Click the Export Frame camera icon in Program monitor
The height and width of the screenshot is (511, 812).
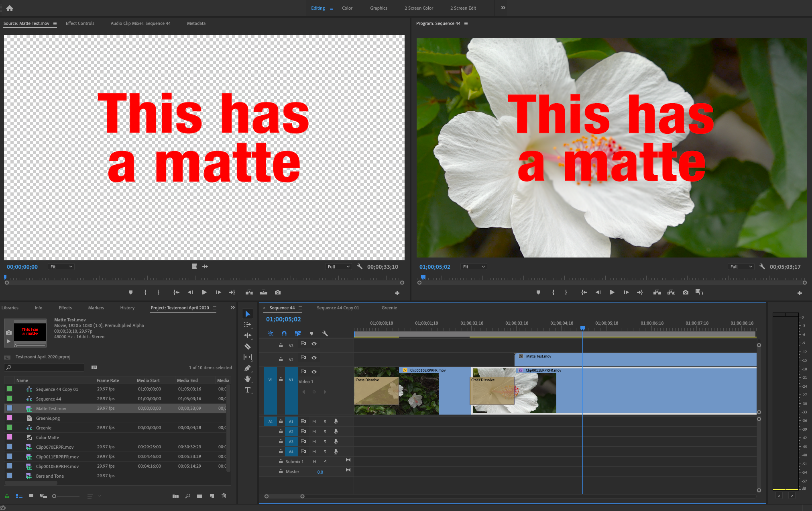point(686,292)
